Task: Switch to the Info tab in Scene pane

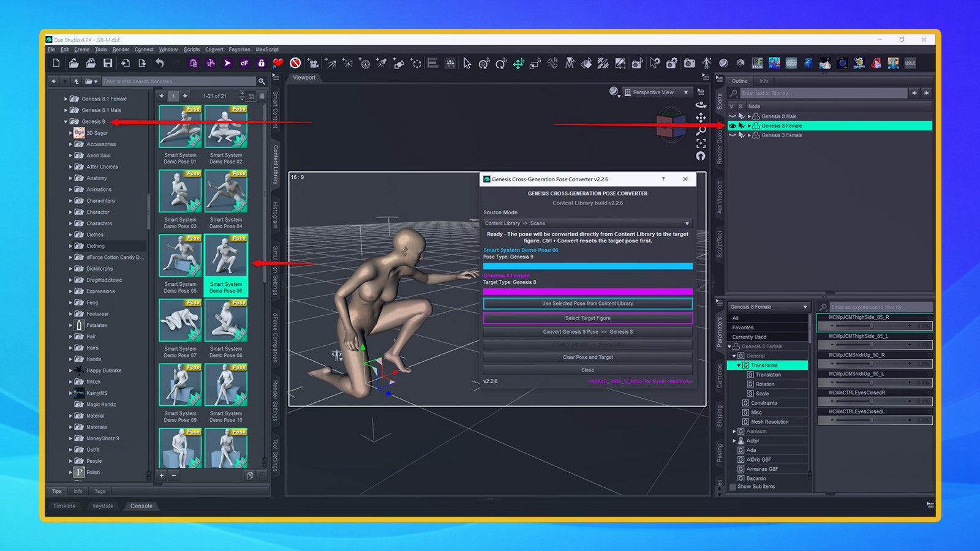Action: click(x=764, y=81)
